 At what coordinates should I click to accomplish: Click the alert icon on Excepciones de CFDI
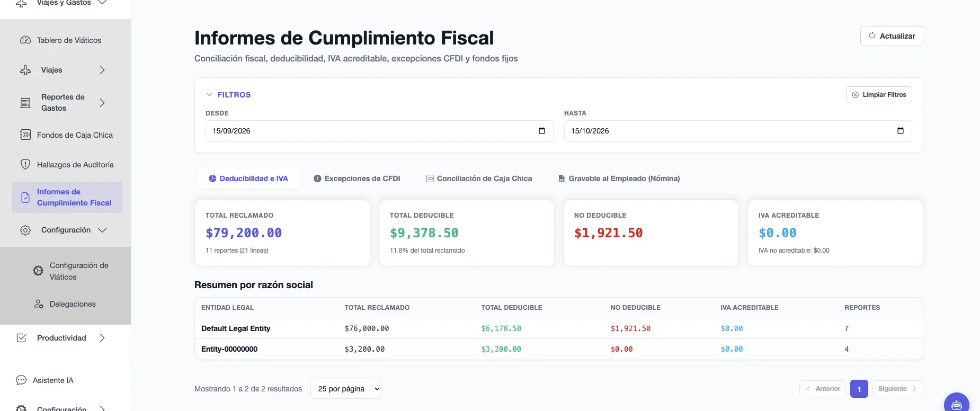click(x=317, y=178)
